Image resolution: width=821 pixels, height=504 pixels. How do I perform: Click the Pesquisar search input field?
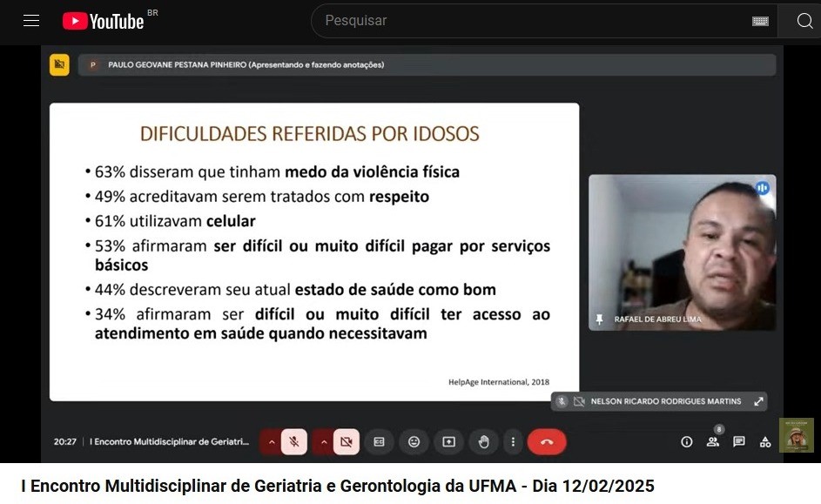pos(522,20)
